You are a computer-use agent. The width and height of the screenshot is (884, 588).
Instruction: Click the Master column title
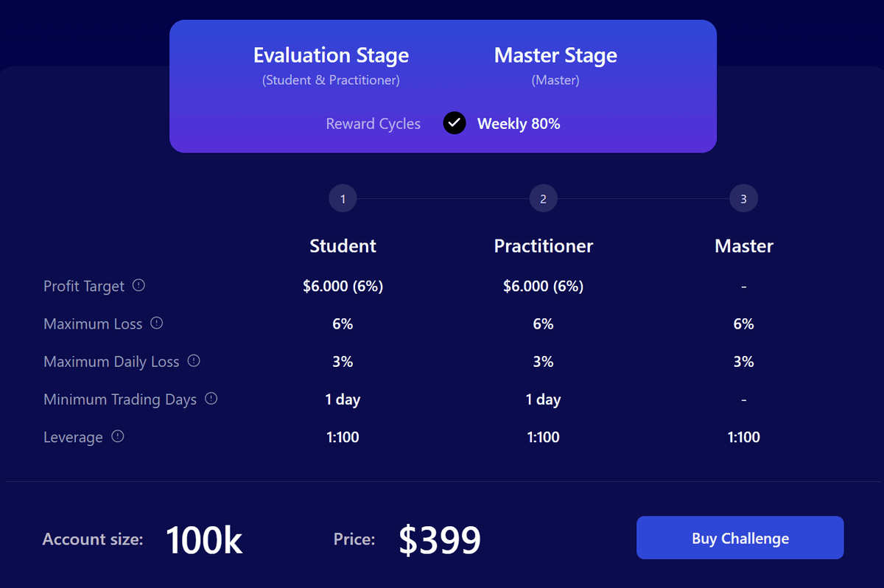[x=744, y=246]
